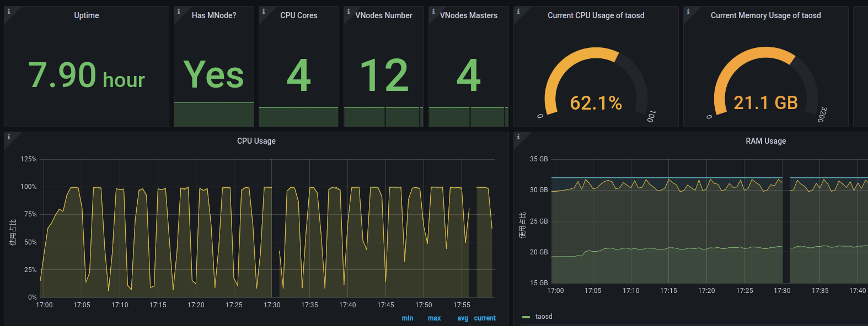Click the value 12 in VNodes Number
The height and width of the screenshot is (326, 868).
click(x=384, y=75)
